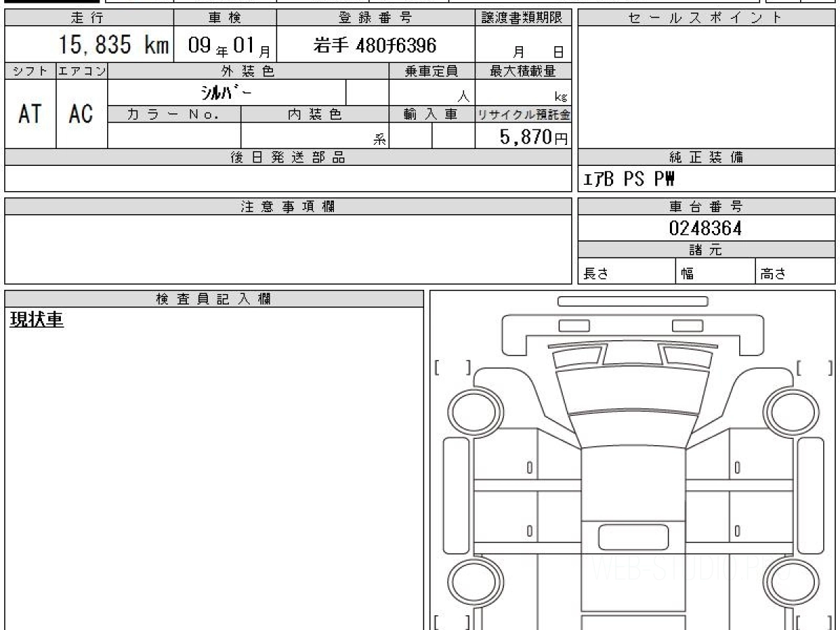840x630 pixels.
Task: Click the カラーNo. label
Action: click(174, 114)
